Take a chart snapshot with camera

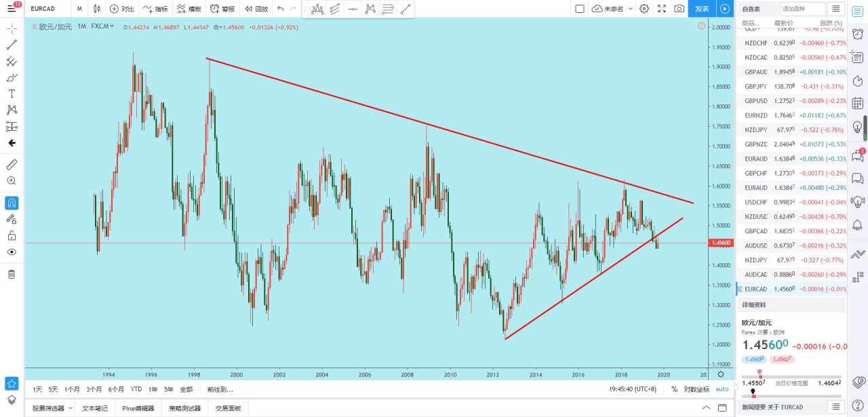[679, 9]
